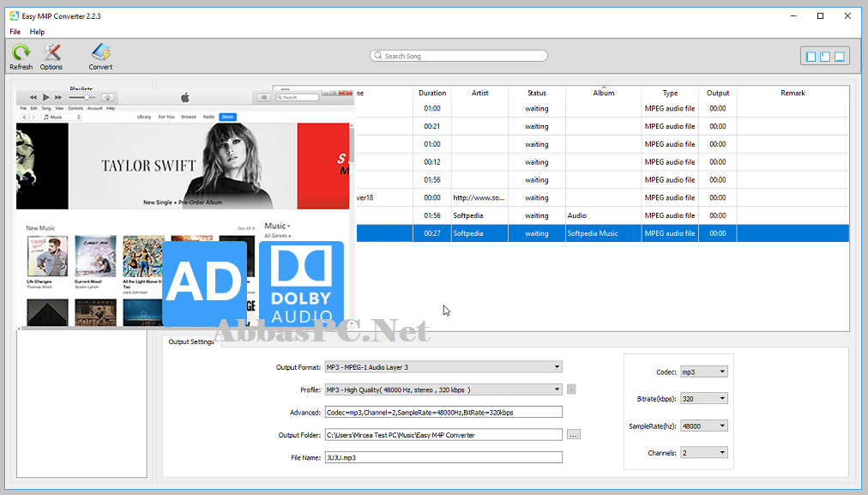Click the File Name field JUJU.mp3
Viewport: 868px width, 495px height.
click(443, 458)
